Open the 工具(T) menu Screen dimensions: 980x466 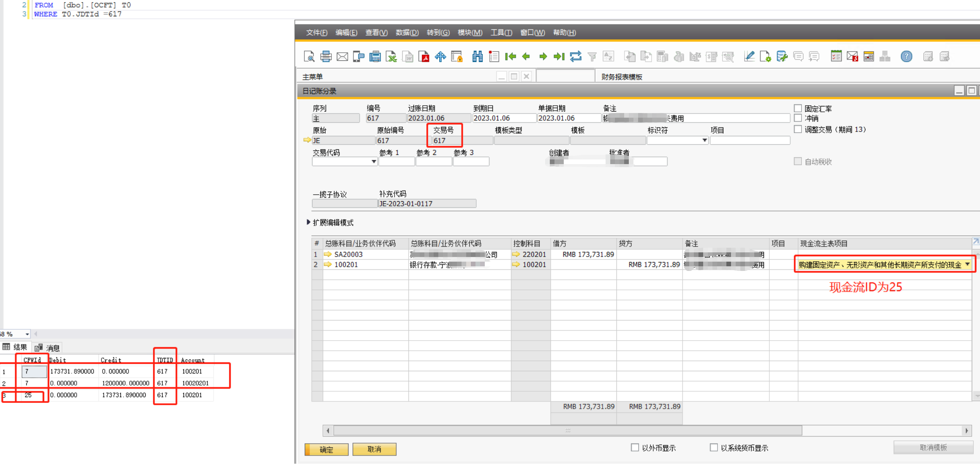501,33
